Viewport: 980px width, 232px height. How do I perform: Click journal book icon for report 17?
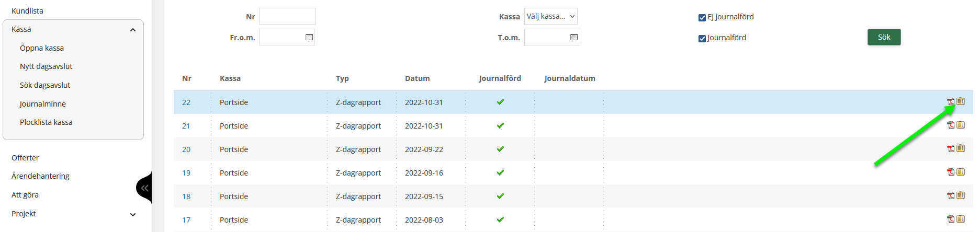click(x=961, y=219)
